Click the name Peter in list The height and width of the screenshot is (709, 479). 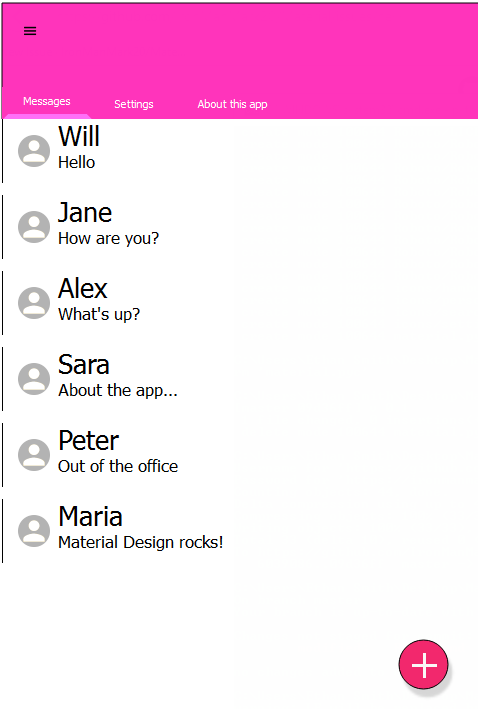[x=89, y=441]
